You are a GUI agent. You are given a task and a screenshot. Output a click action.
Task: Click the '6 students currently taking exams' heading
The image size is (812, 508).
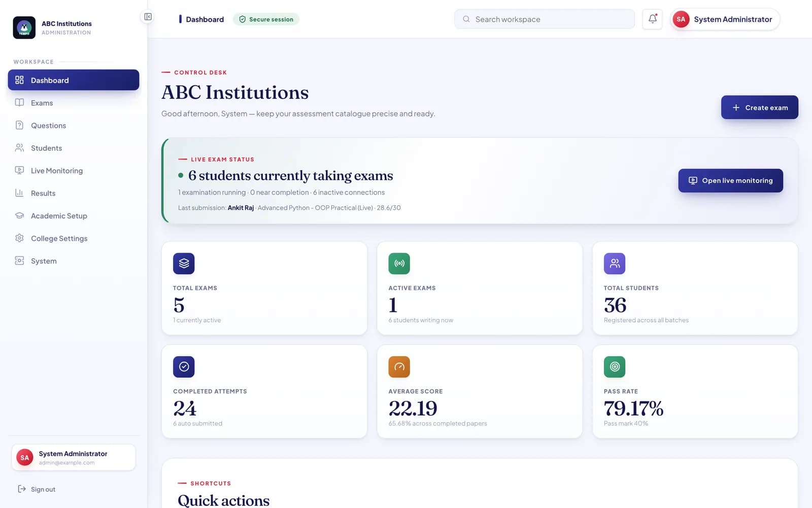[x=290, y=175]
